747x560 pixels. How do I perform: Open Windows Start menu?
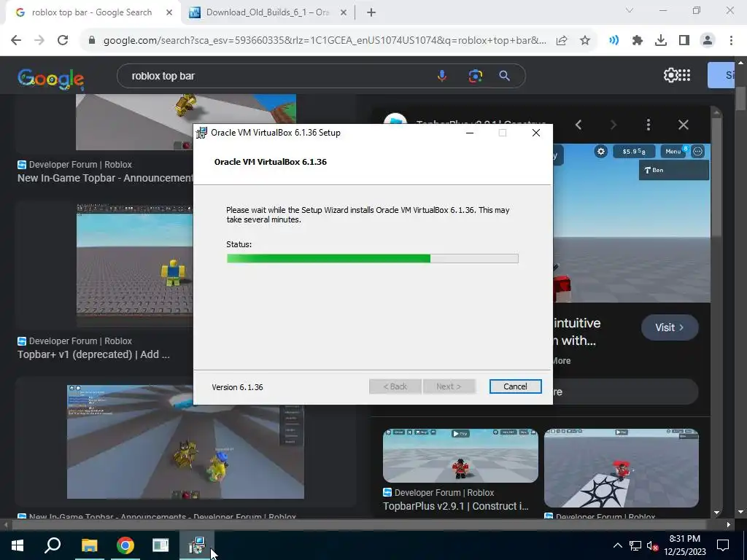[x=18, y=545]
